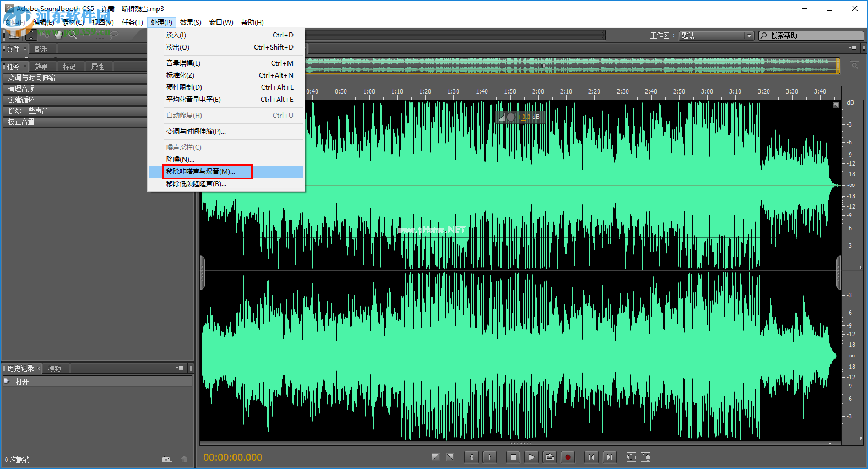The width and height of the screenshot is (868, 469).
Task: Expand the 创建循环 task
Action: (74, 100)
